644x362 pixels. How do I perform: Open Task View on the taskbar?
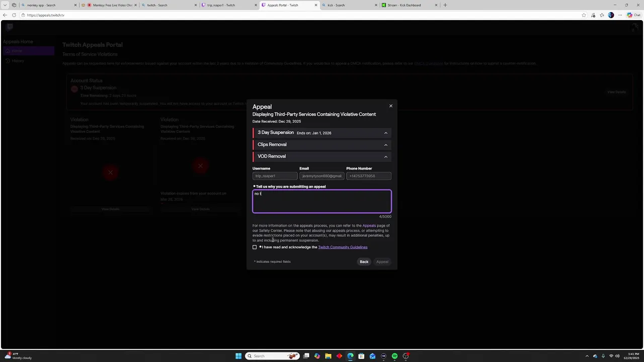(306, 356)
